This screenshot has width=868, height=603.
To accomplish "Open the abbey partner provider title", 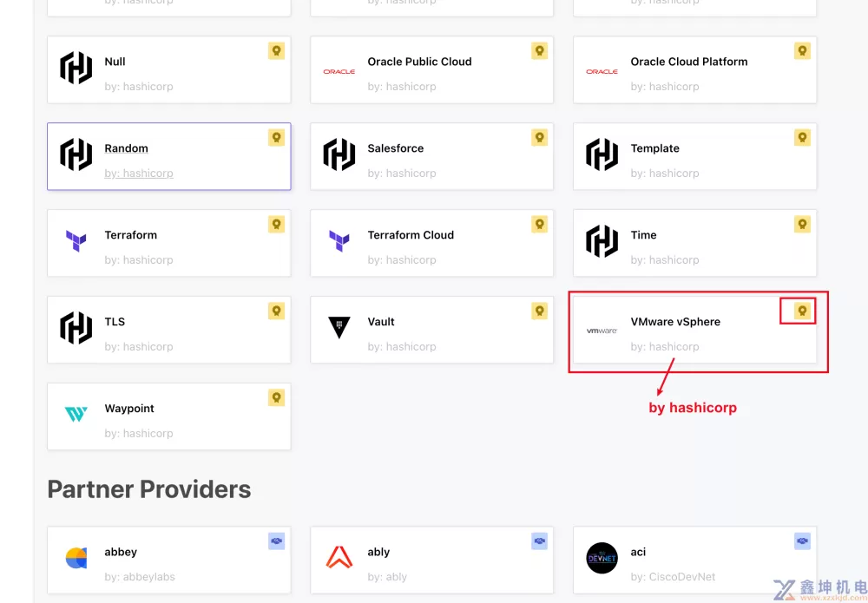I will pos(121,552).
